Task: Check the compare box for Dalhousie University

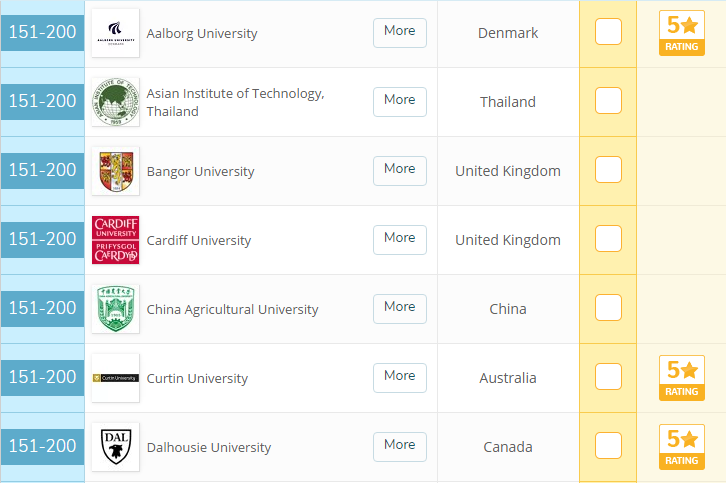Action: [x=608, y=446]
